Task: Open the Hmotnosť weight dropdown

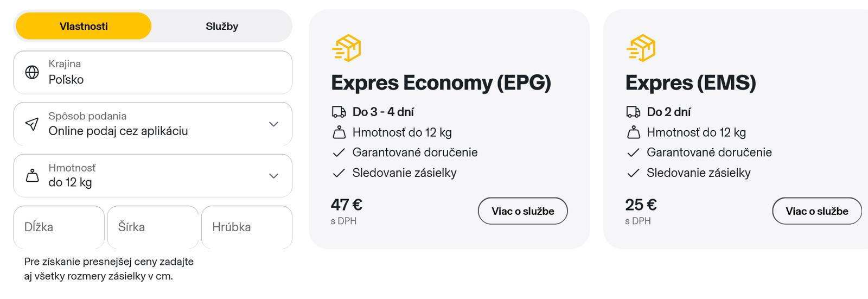Action: click(273, 176)
